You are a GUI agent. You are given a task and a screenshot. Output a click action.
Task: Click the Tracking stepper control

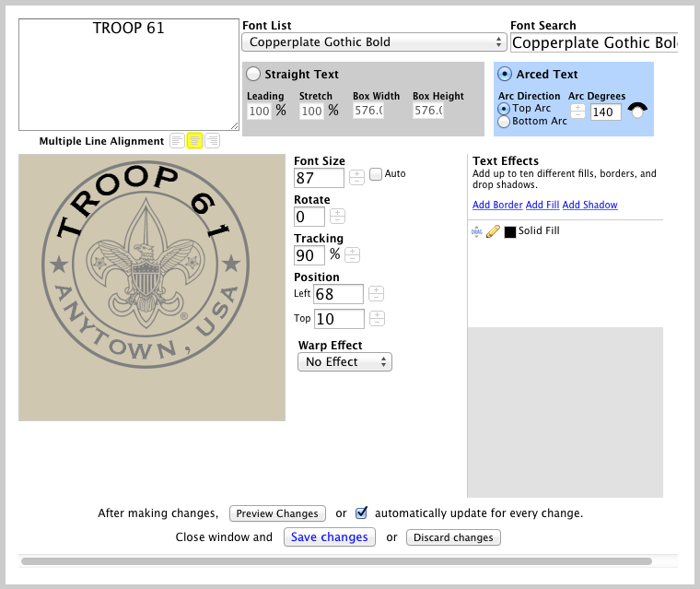(x=352, y=255)
